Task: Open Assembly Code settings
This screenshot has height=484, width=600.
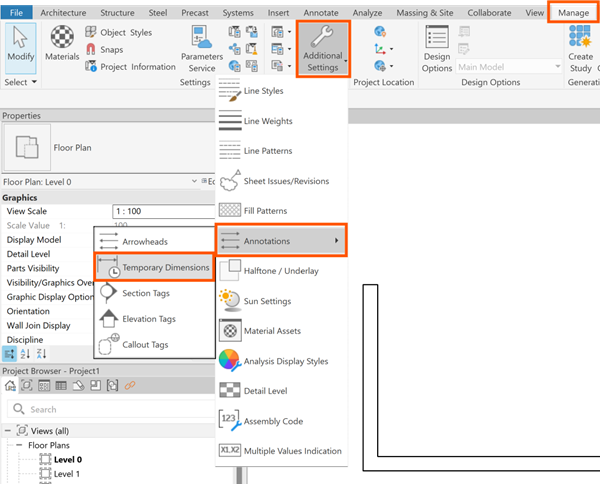Action: tap(281, 421)
